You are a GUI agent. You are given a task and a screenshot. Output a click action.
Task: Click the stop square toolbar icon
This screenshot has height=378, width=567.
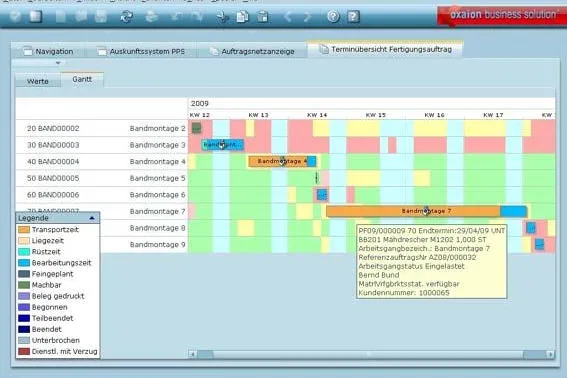(35, 16)
